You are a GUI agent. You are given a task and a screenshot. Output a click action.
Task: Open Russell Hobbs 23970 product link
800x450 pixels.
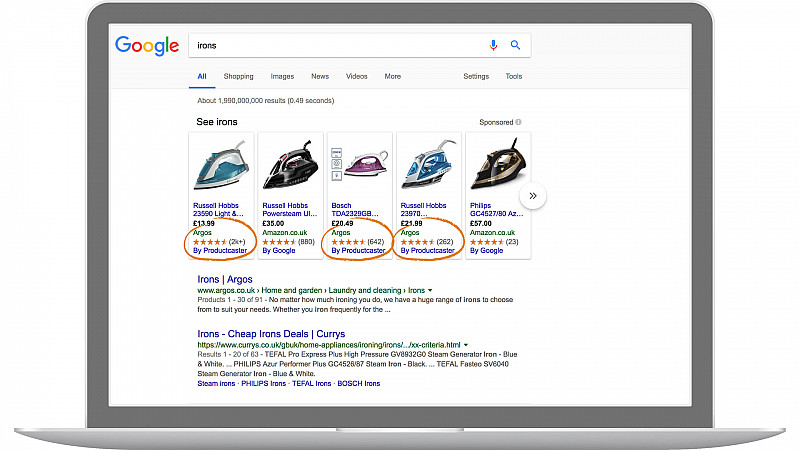(423, 210)
